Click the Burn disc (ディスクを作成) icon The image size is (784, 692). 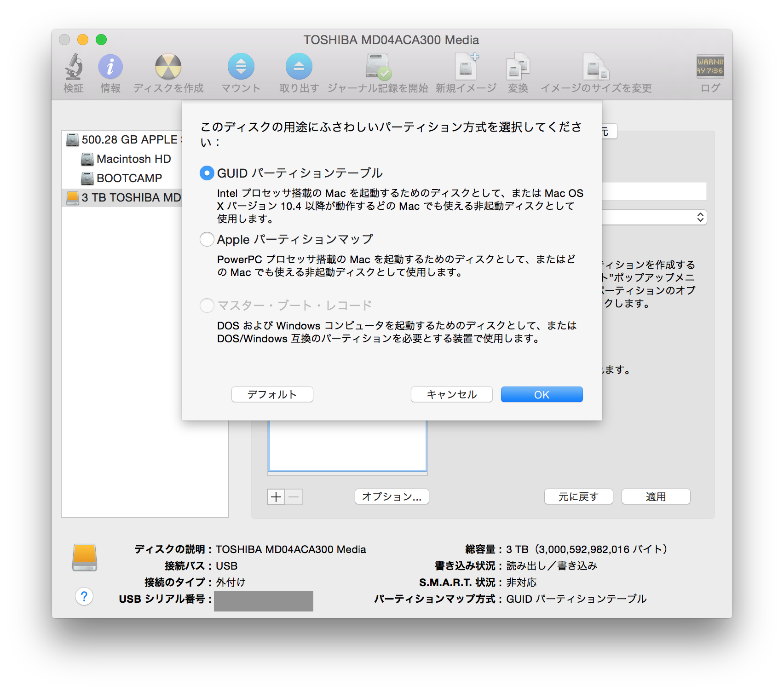tap(168, 67)
